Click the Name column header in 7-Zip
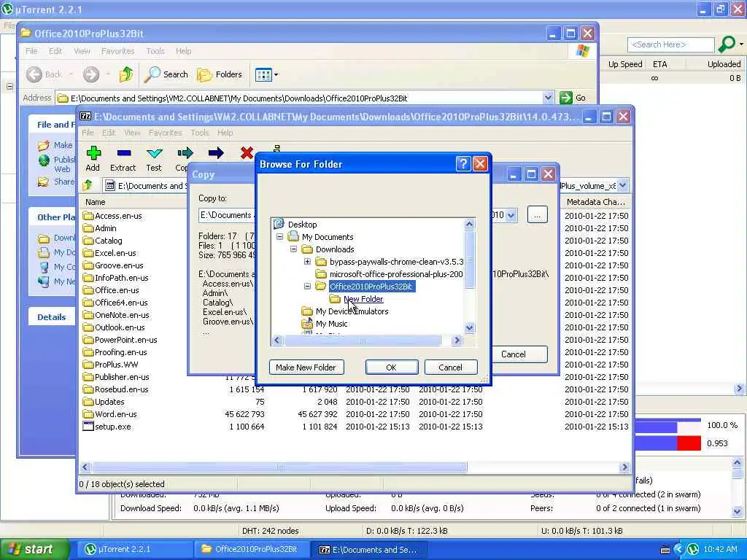The image size is (747, 560). tap(96, 202)
